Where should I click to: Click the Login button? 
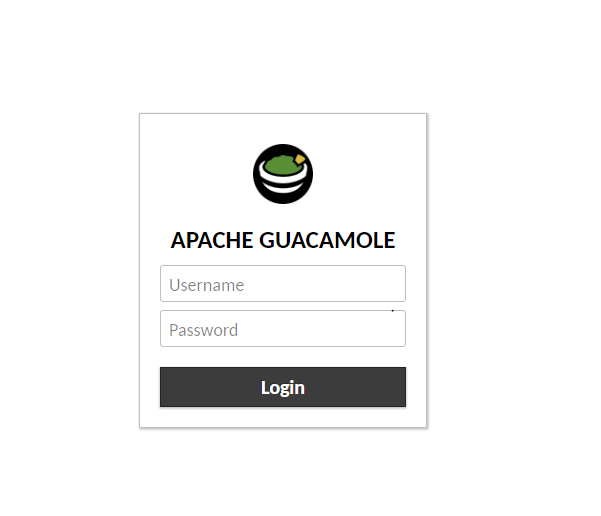(x=283, y=387)
